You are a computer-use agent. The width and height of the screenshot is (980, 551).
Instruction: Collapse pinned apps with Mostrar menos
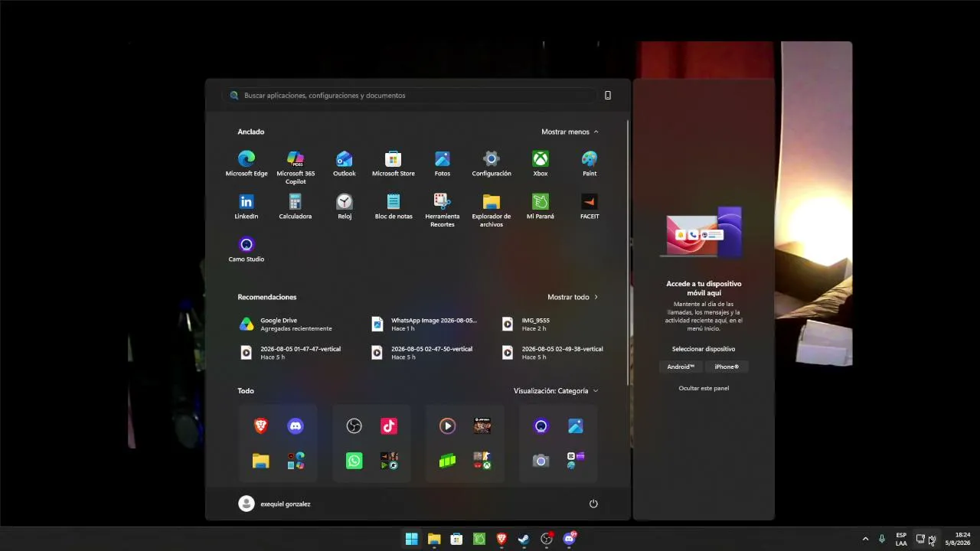(570, 132)
